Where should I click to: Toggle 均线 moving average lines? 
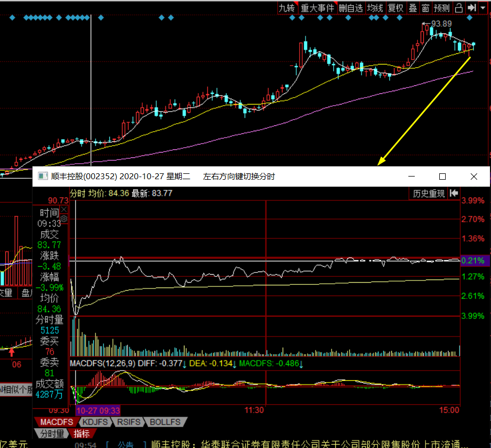(375, 7)
